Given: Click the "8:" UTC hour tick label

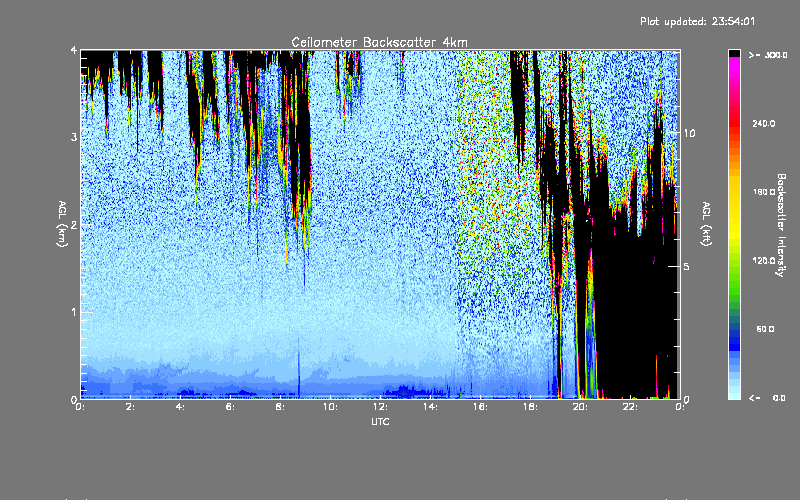Looking at the screenshot, I should tap(280, 407).
